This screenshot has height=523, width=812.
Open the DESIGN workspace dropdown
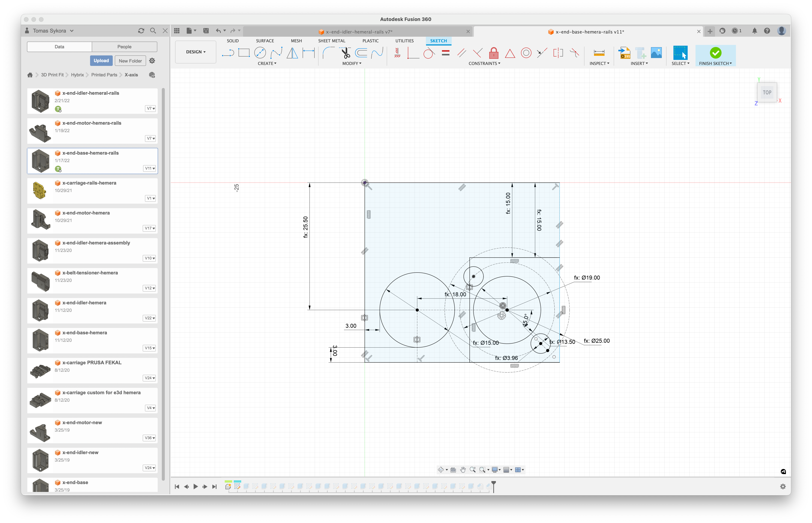pos(196,52)
